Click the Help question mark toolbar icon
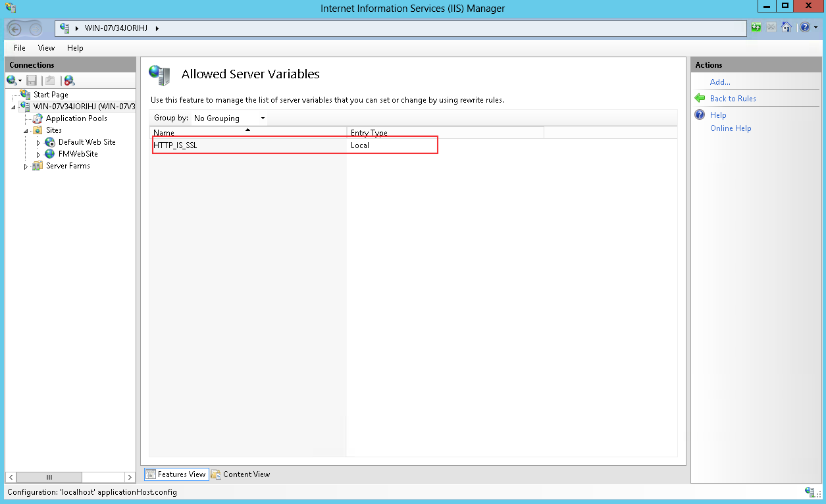This screenshot has width=826, height=504. point(804,28)
